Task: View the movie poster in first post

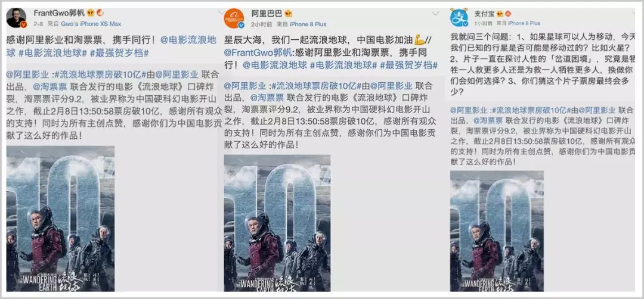Action: [x=60, y=219]
